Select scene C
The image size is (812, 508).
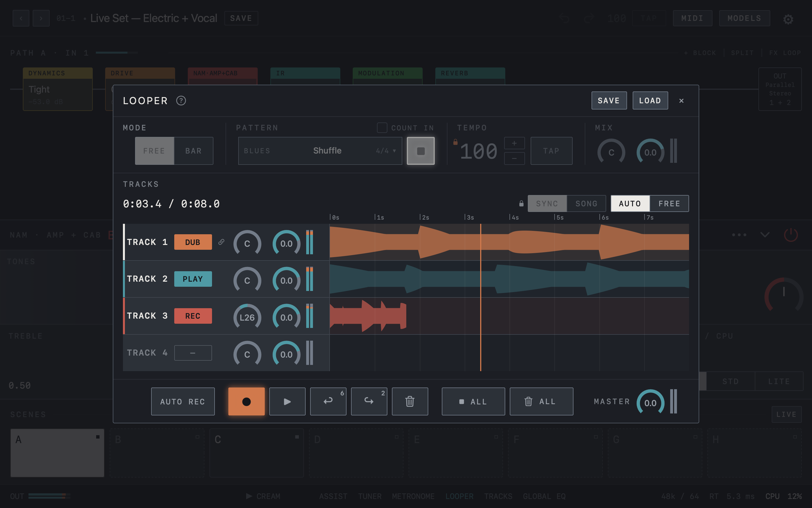tap(257, 453)
